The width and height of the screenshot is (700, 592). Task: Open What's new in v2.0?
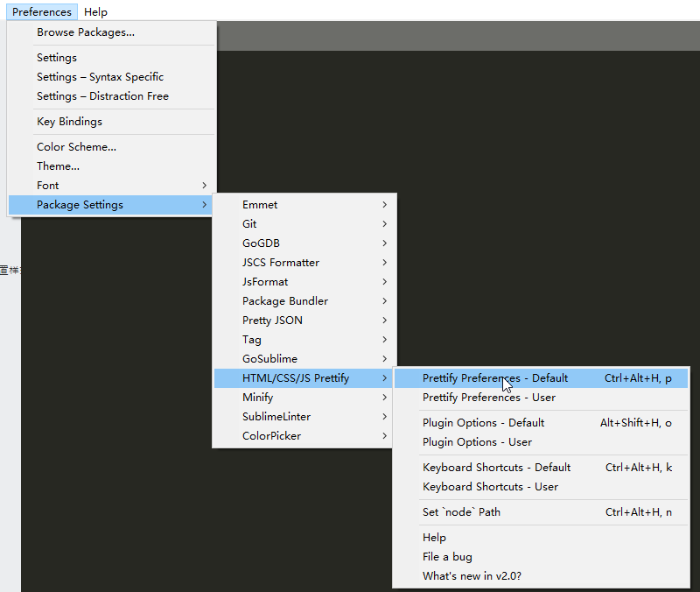click(472, 576)
